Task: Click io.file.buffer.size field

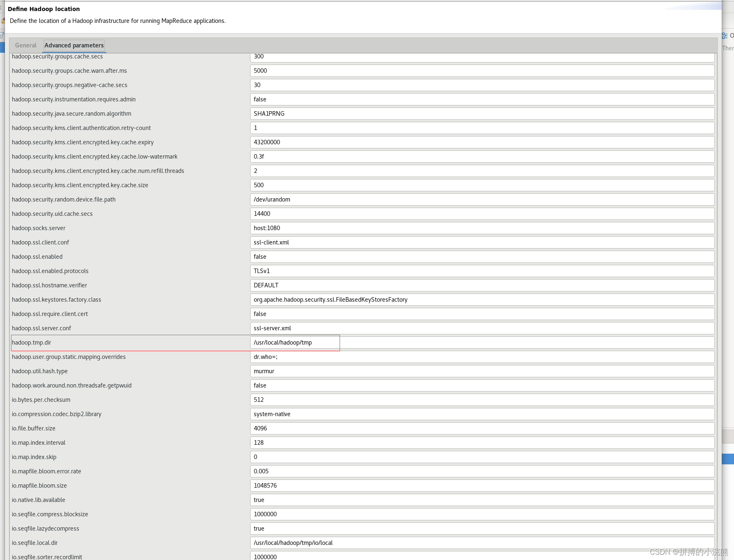Action: [482, 428]
